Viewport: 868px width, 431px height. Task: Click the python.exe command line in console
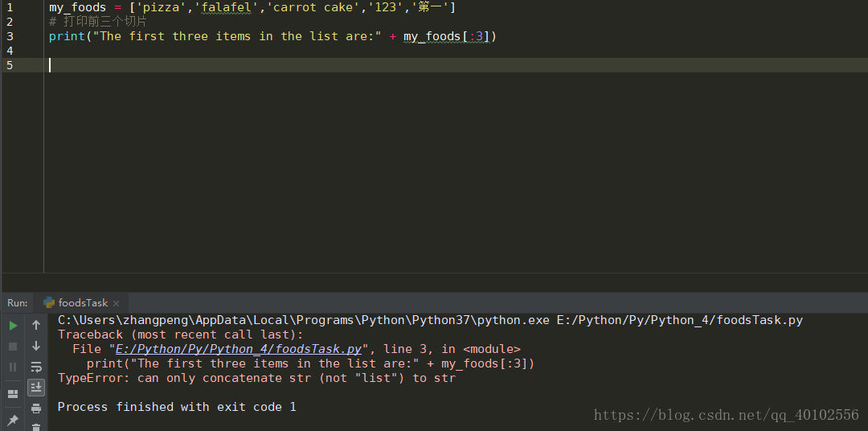point(430,320)
